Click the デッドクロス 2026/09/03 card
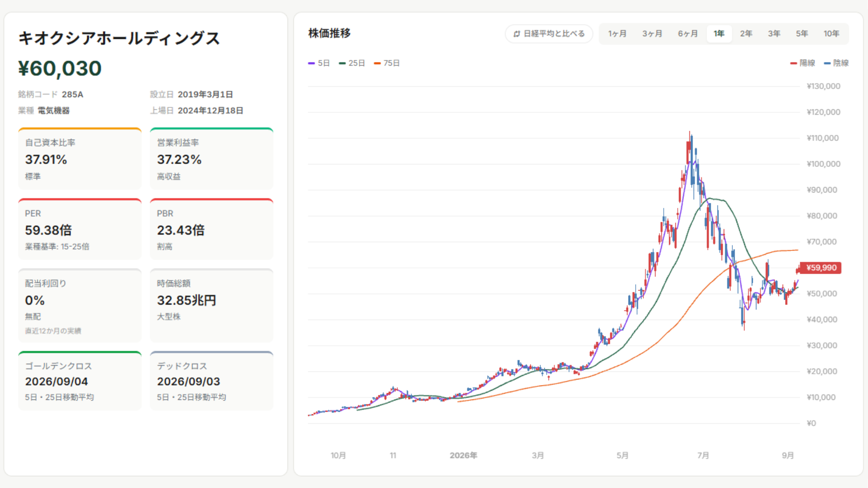 pos(212,381)
